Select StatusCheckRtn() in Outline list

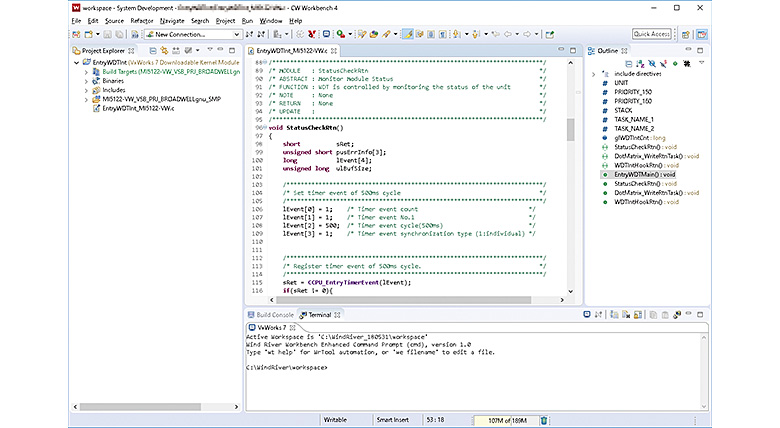(636, 147)
